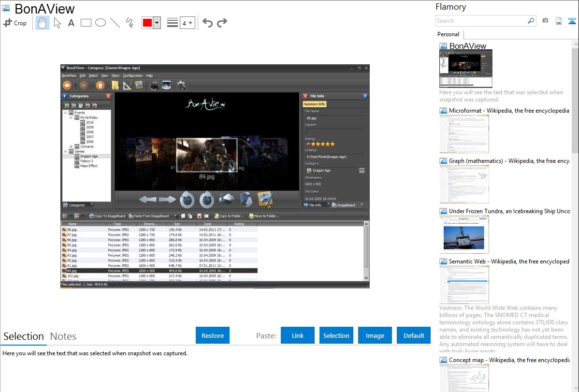Switch to the Personal tab

(x=449, y=34)
